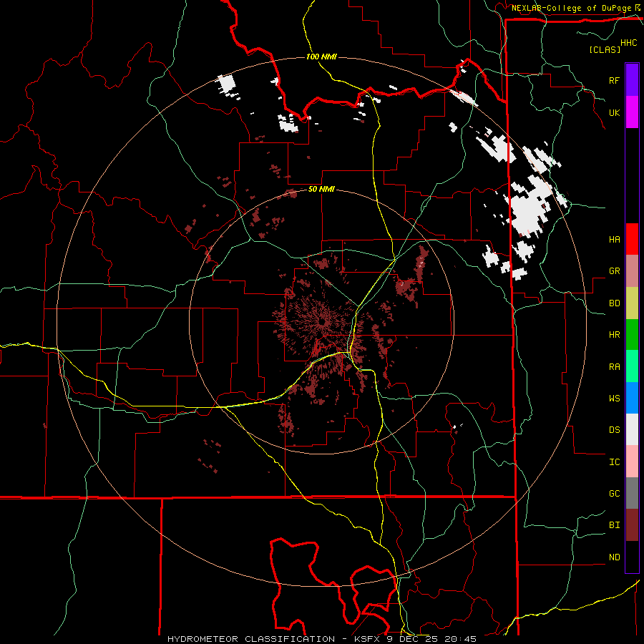Click the DS white legend swatch
This screenshot has height=644, width=644.
(x=632, y=429)
